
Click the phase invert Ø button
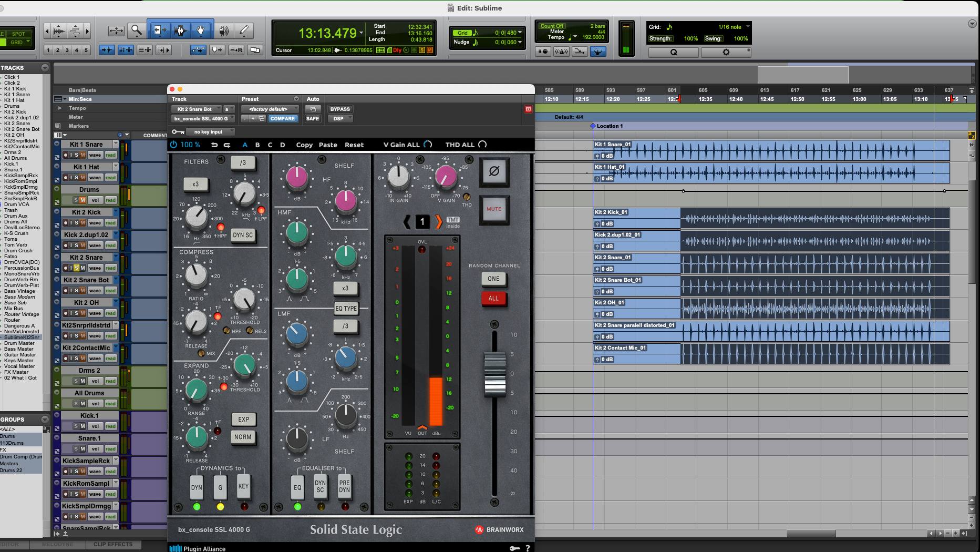494,171
